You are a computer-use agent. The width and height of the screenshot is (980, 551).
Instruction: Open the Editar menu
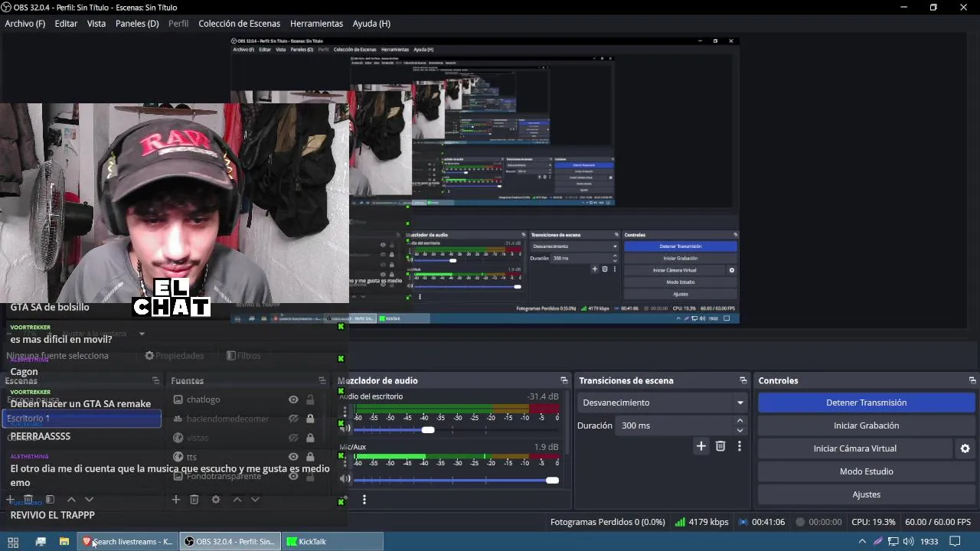(66, 24)
